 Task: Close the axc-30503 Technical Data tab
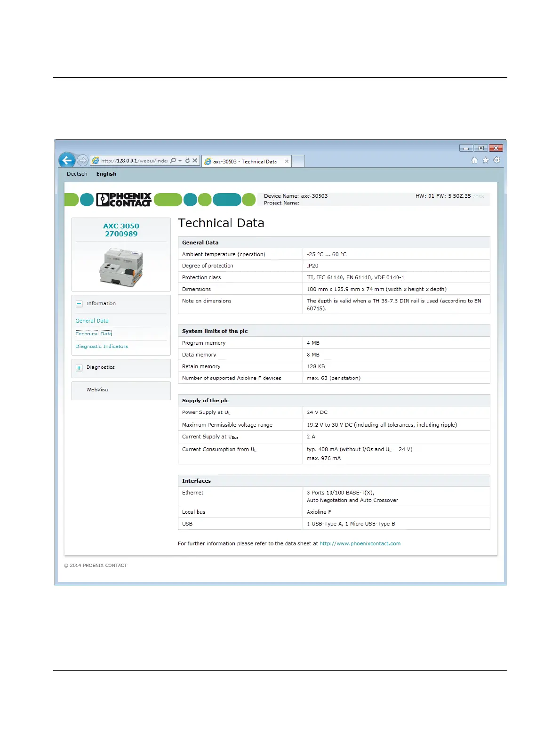click(287, 162)
